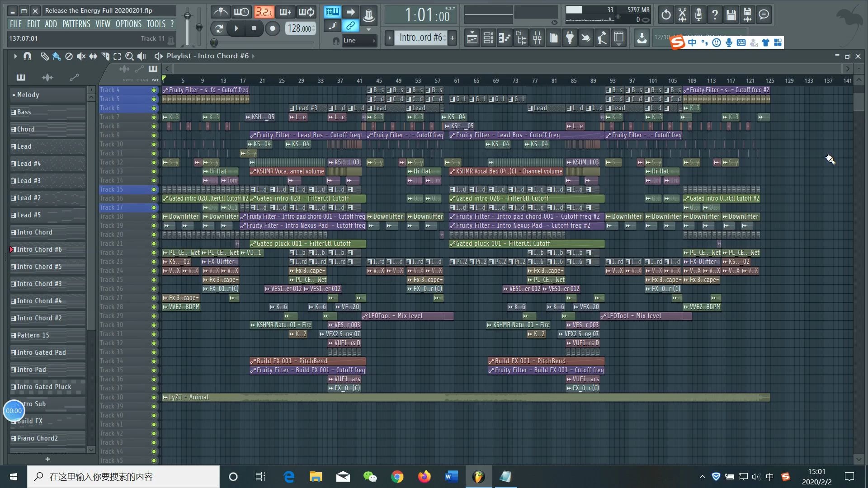Toggle blend recording overdub
Image resolution: width=868 pixels, height=488 pixels.
pyautogui.click(x=285, y=12)
